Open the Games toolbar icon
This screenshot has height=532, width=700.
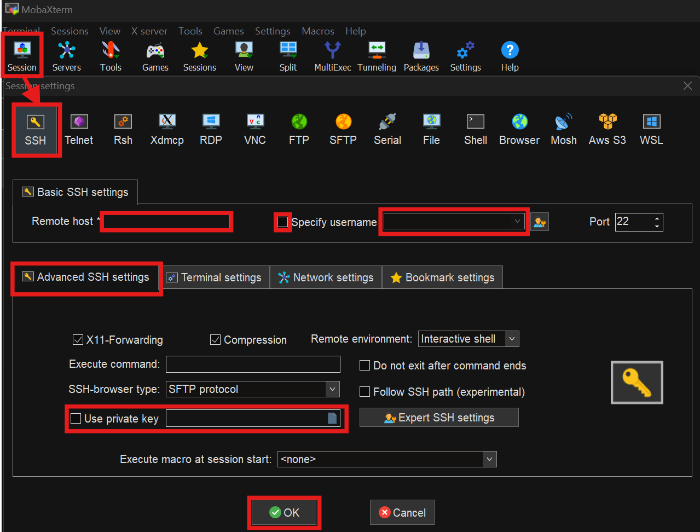[155, 56]
